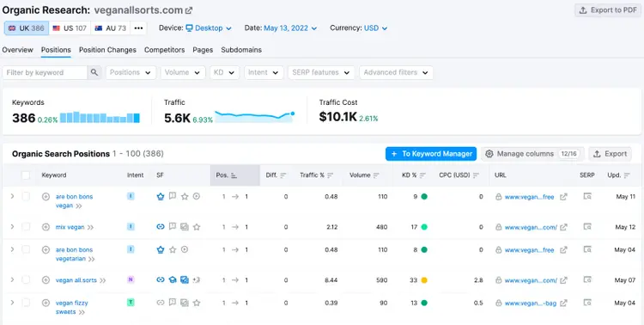Screen dimensions: 644x325
Task: Click reviews star icon in 'mix vegan' row
Action: coord(197,227)
